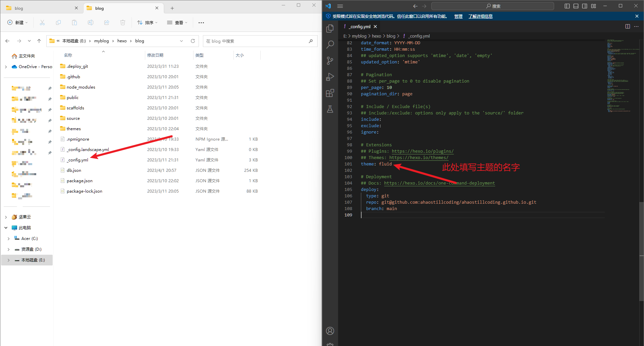The width and height of the screenshot is (644, 346).
Task: Expand OneDrive in the navigation pane
Action: tap(6, 67)
